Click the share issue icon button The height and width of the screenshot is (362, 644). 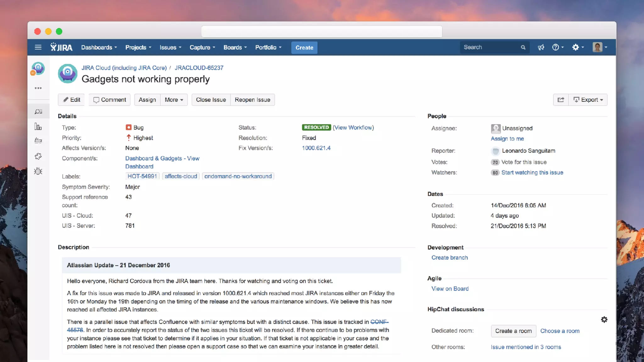(x=561, y=100)
